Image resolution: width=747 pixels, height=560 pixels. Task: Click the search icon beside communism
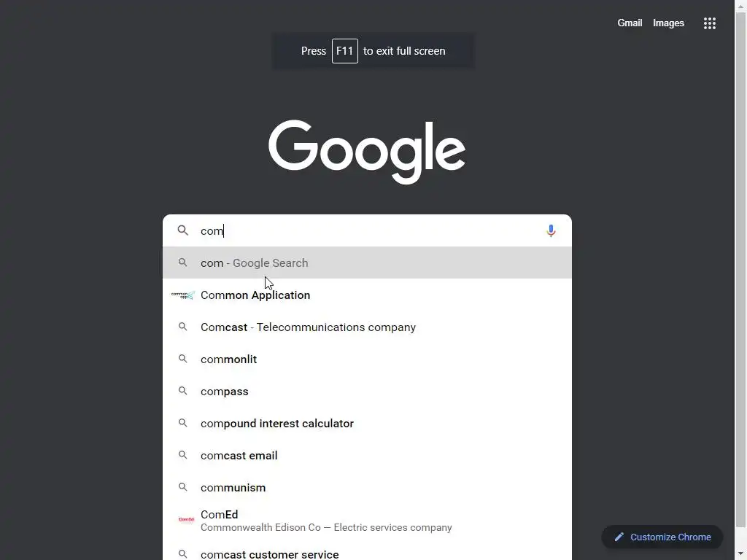[x=183, y=487]
